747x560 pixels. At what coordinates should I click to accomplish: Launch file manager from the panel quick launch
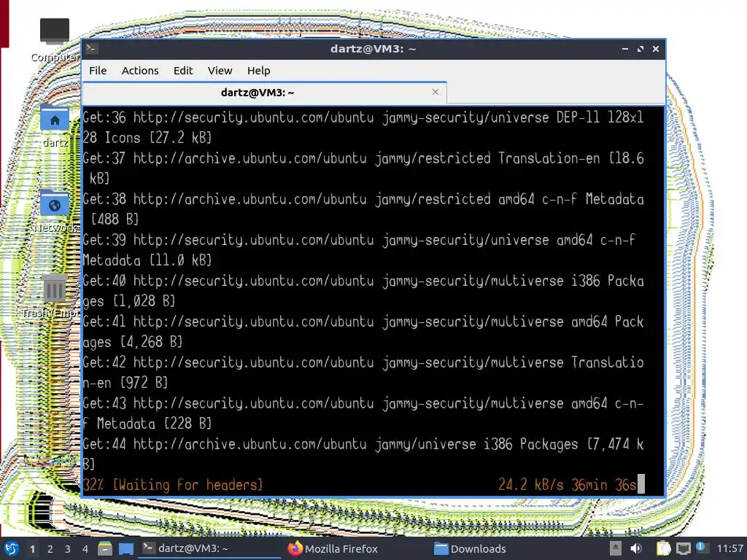click(x=105, y=549)
